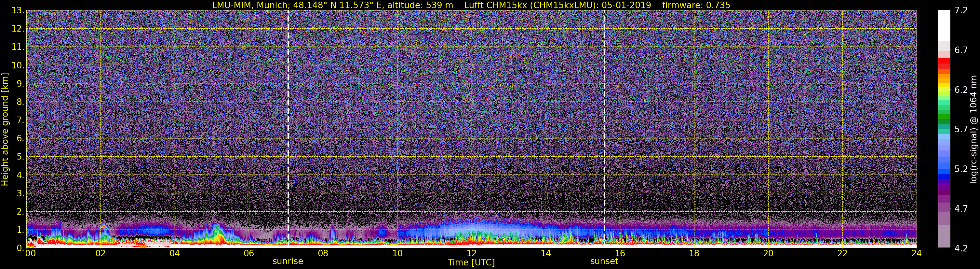The image size is (980, 269).
Task: Click the '10.' height tick label
Action: click(18, 65)
